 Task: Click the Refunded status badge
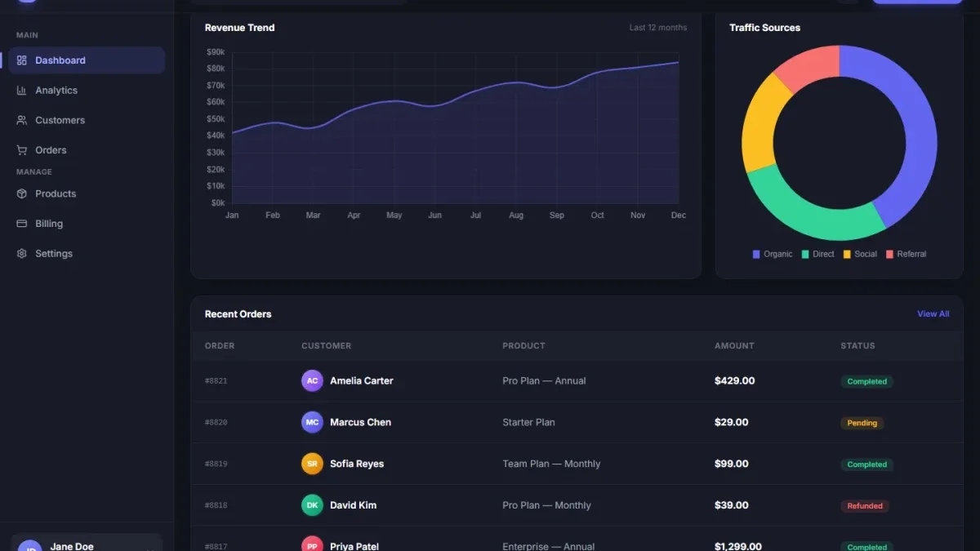(x=865, y=506)
